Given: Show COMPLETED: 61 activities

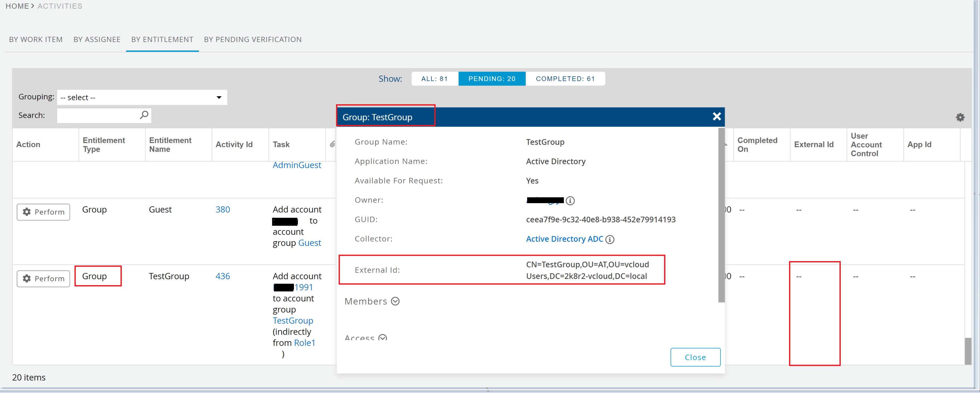Looking at the screenshot, I should coord(565,79).
